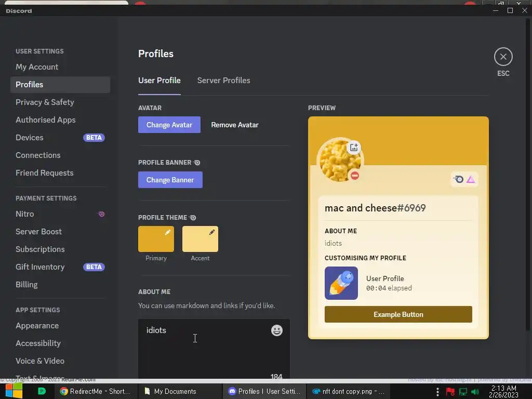
Task: Close settings with the ESC circle button
Action: [x=503, y=57]
